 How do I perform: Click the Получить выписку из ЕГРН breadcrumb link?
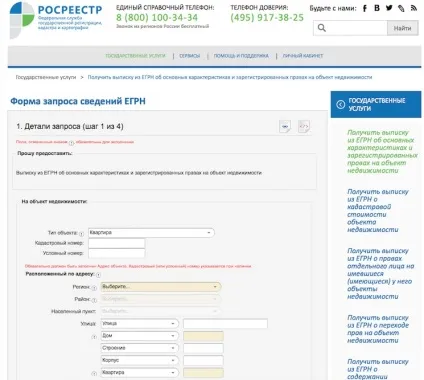click(x=230, y=77)
